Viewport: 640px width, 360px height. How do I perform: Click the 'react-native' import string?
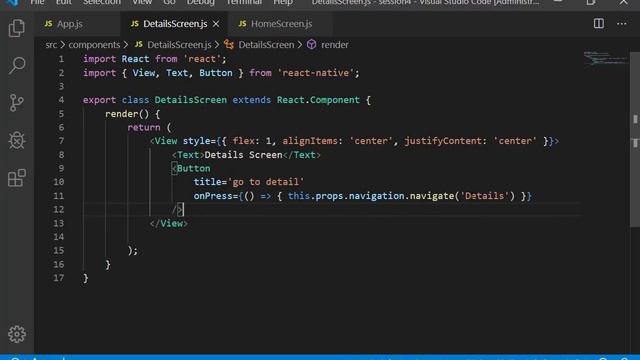coord(316,73)
